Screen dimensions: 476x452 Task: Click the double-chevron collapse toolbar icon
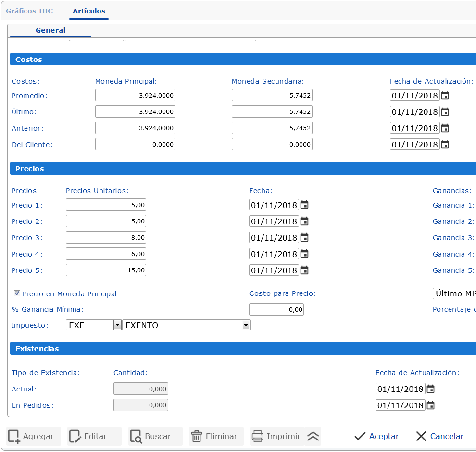(313, 436)
